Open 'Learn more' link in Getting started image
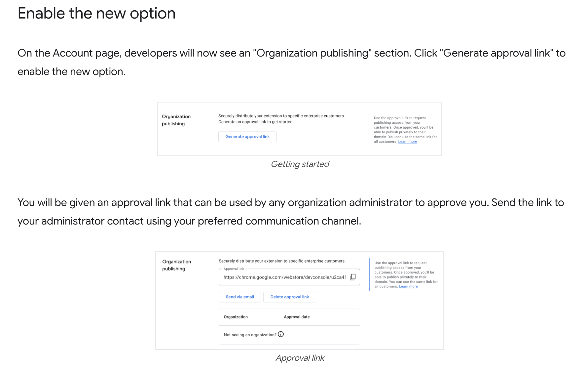The image size is (588, 373). [407, 142]
